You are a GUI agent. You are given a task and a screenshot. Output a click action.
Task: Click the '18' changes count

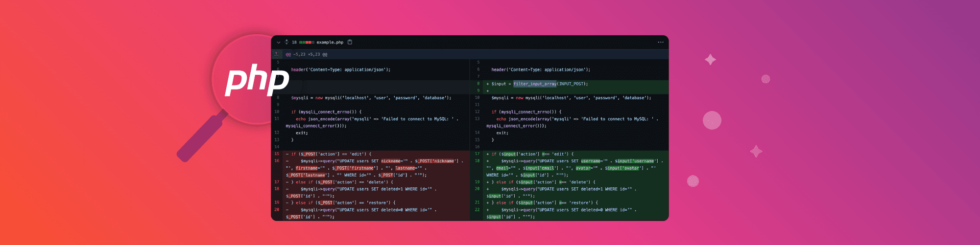pos(294,43)
